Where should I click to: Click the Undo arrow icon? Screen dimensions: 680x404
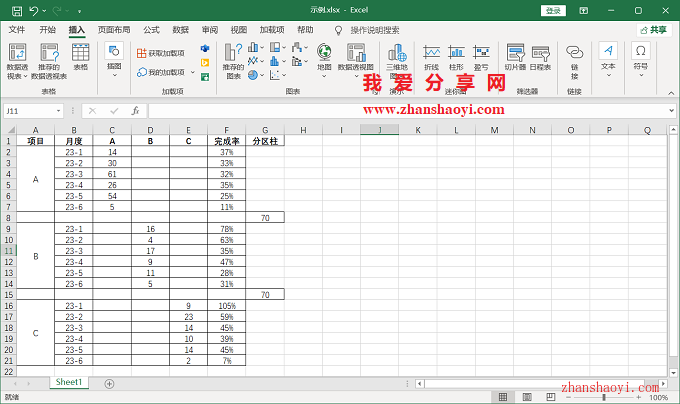pos(33,11)
